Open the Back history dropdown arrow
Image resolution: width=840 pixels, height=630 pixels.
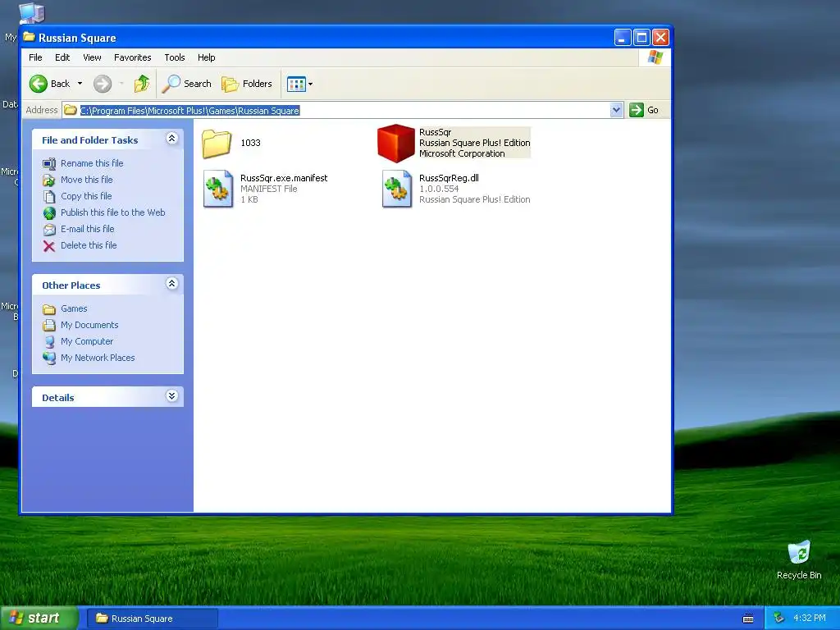pos(80,84)
